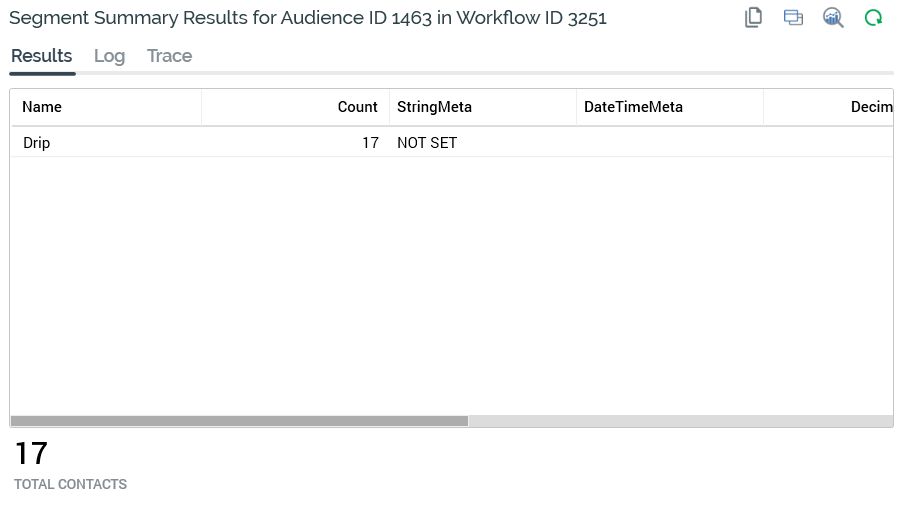Viewport: 898px width, 505px height.
Task: Click the TOTAL CONTACTS label
Action: point(70,484)
